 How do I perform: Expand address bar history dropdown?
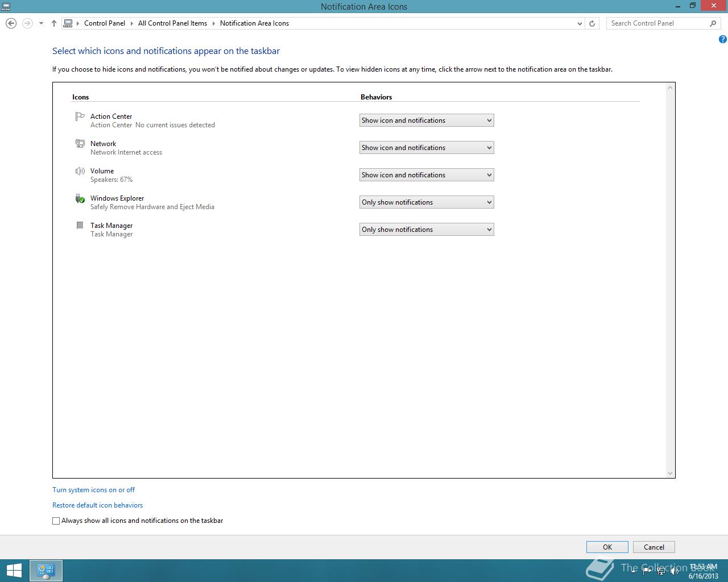point(580,23)
